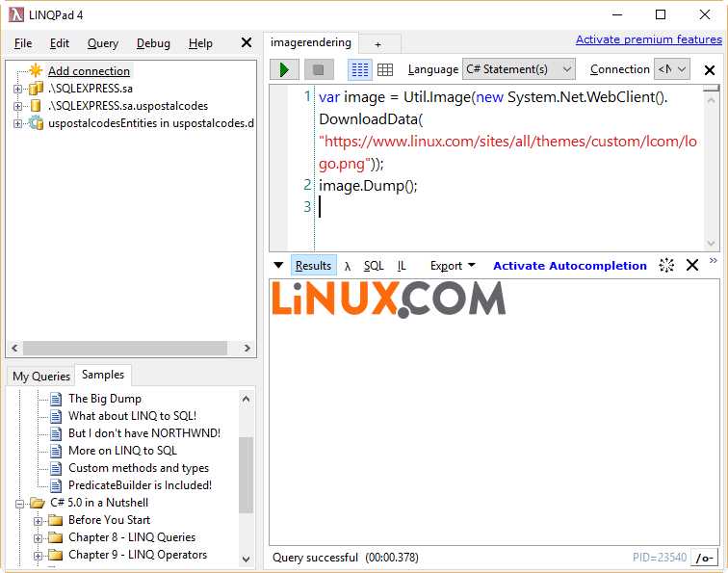Click the double-chevron overflow next to results X

pos(714,260)
